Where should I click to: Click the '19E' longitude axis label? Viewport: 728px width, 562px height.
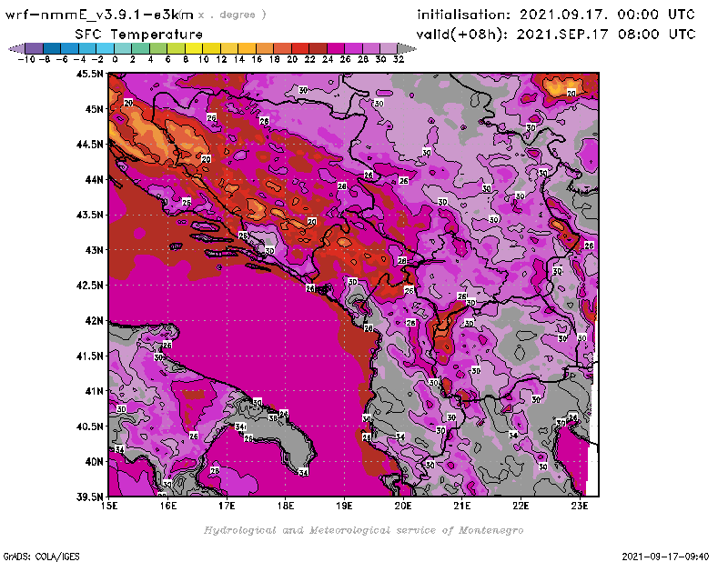(345, 506)
